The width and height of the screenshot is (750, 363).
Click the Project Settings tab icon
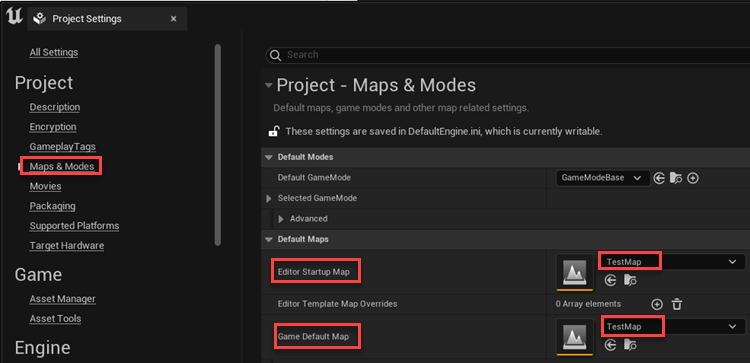coord(40,19)
